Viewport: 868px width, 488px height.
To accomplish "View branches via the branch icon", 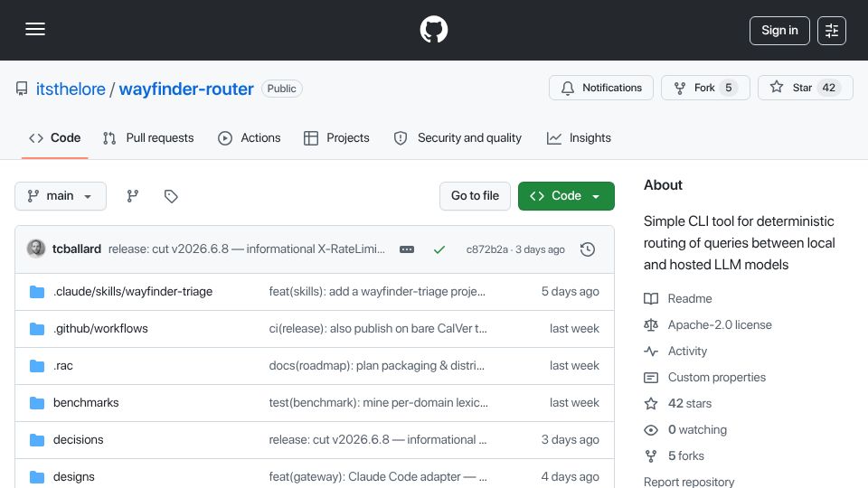I will coord(132,196).
